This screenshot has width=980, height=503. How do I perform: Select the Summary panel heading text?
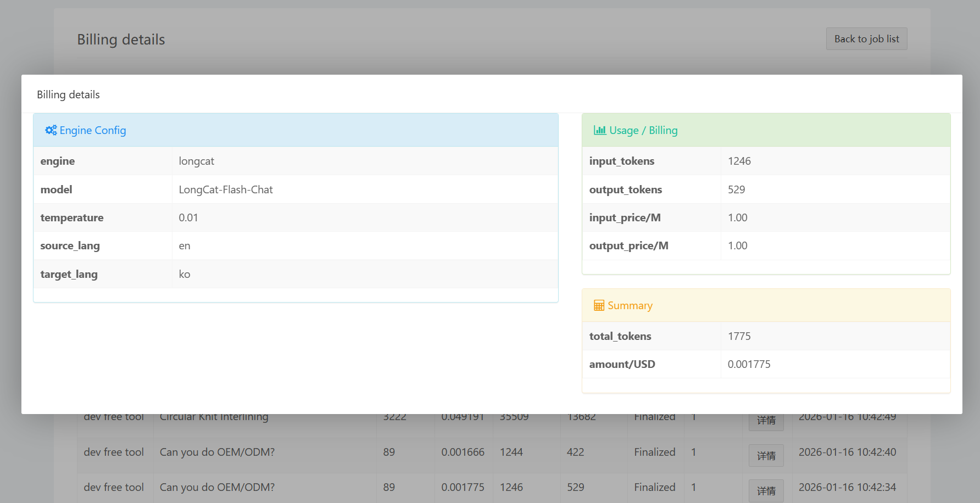point(630,306)
